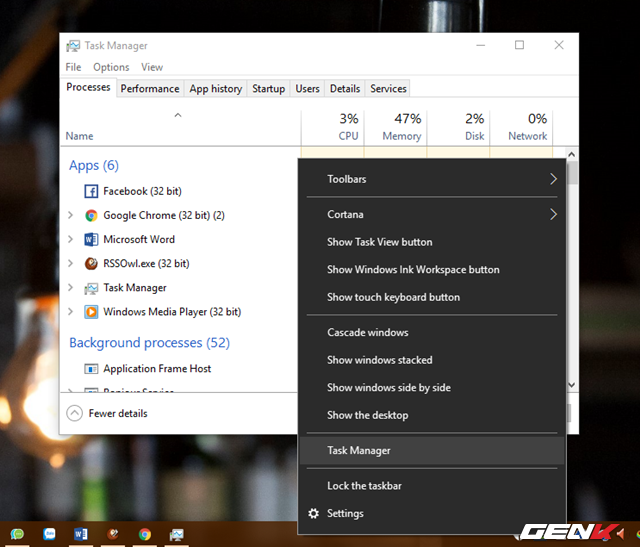640x547 pixels.
Task: Choose Show windows stacked
Action: point(432,360)
